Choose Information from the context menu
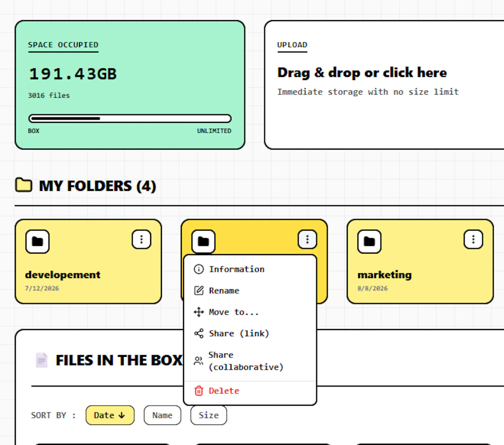The height and width of the screenshot is (445, 504). [x=250, y=269]
